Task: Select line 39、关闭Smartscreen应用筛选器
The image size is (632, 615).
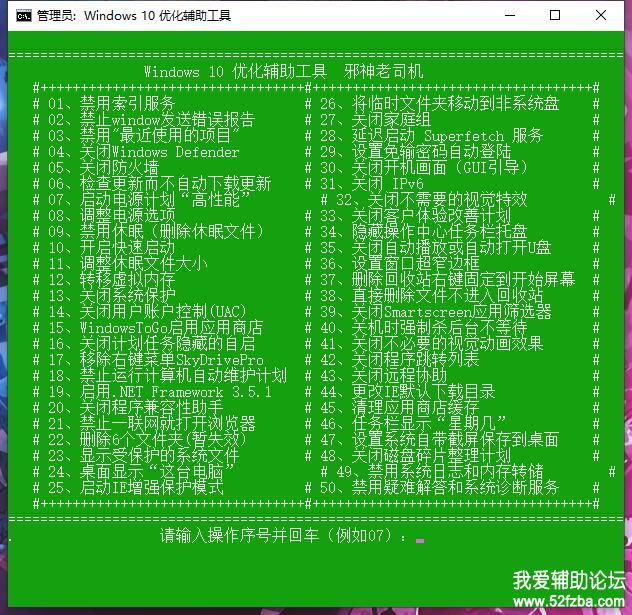Action: (x=436, y=312)
